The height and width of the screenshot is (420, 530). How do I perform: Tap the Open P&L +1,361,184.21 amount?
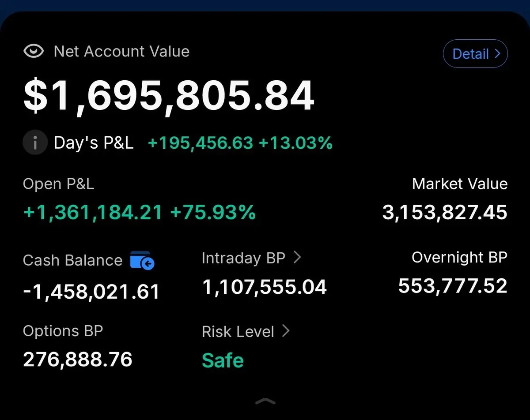coord(93,213)
